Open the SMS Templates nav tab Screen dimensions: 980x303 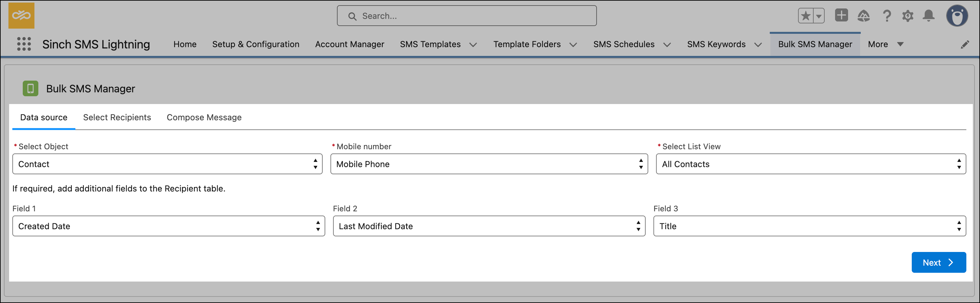(430, 44)
